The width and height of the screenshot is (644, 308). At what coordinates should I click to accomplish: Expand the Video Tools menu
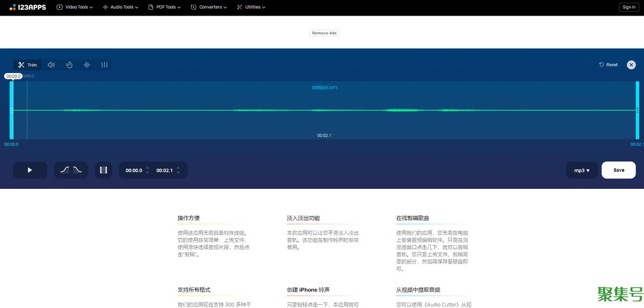click(x=75, y=8)
